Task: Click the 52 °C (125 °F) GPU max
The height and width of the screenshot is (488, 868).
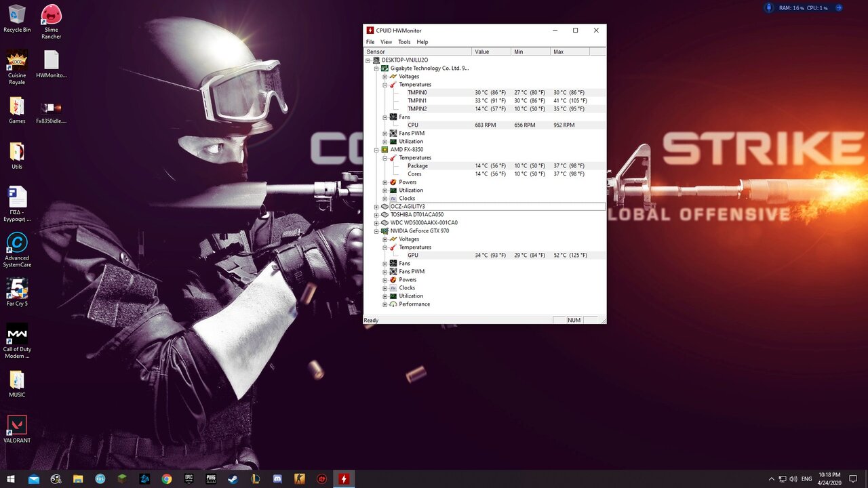Action: tap(570, 256)
